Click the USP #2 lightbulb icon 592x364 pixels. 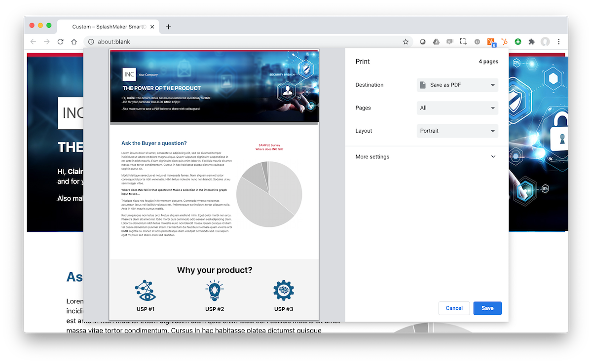coord(215,291)
